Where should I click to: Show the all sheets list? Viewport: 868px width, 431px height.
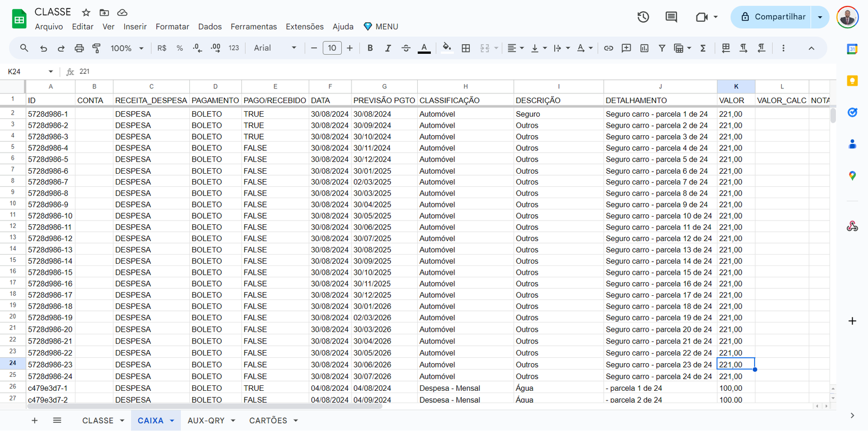point(57,421)
